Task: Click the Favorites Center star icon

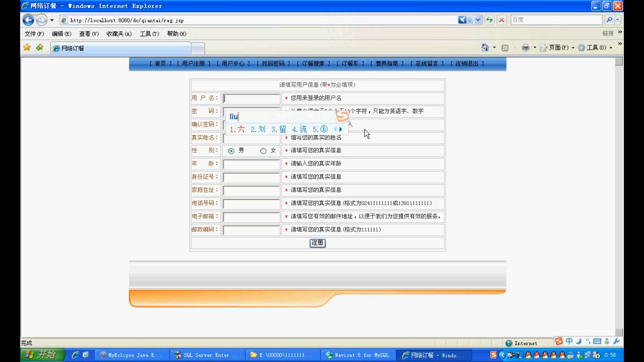Action: click(27, 48)
